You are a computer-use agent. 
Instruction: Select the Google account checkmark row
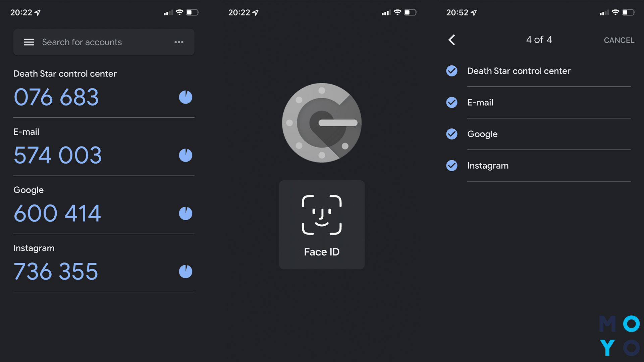pyautogui.click(x=452, y=134)
